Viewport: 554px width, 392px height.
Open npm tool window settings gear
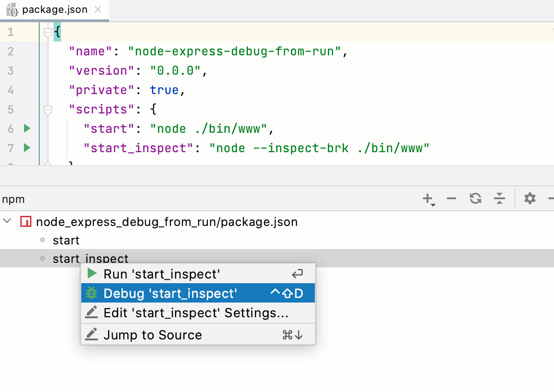tap(530, 199)
